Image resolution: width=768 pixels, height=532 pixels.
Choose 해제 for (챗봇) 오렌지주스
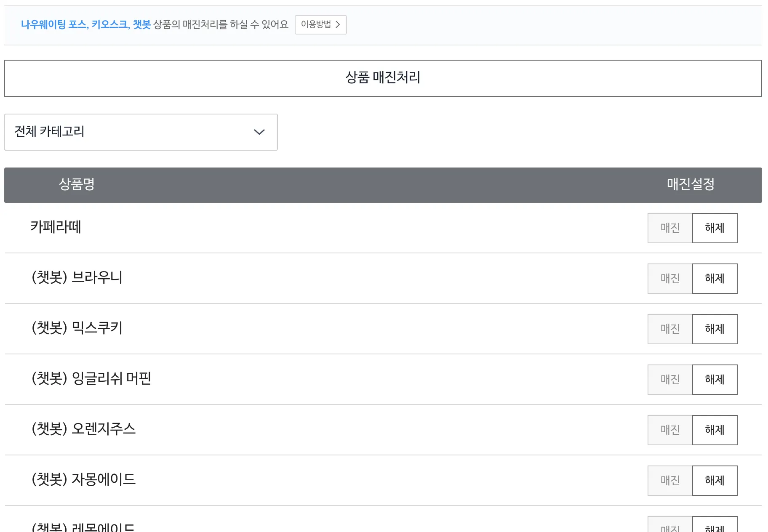715,430
